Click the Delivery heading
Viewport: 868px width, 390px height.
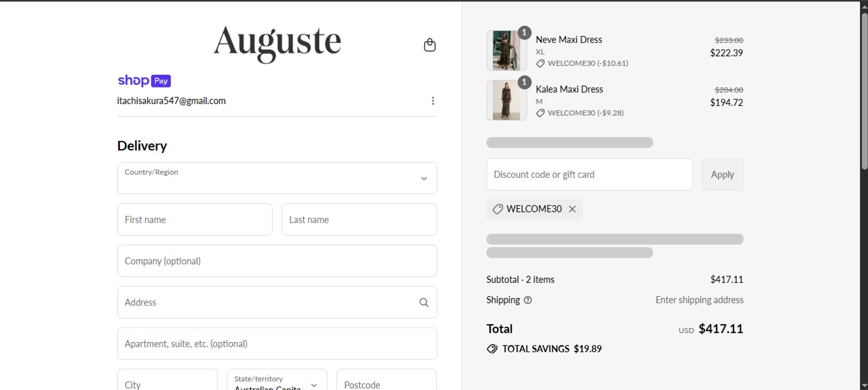point(142,146)
